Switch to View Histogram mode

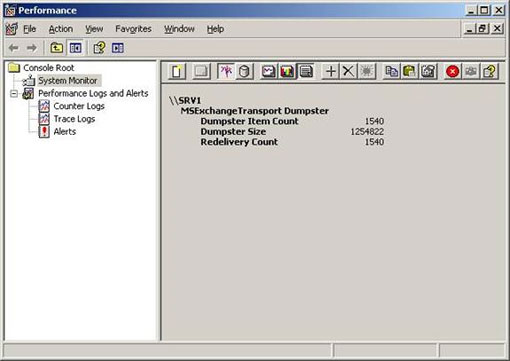coord(287,71)
